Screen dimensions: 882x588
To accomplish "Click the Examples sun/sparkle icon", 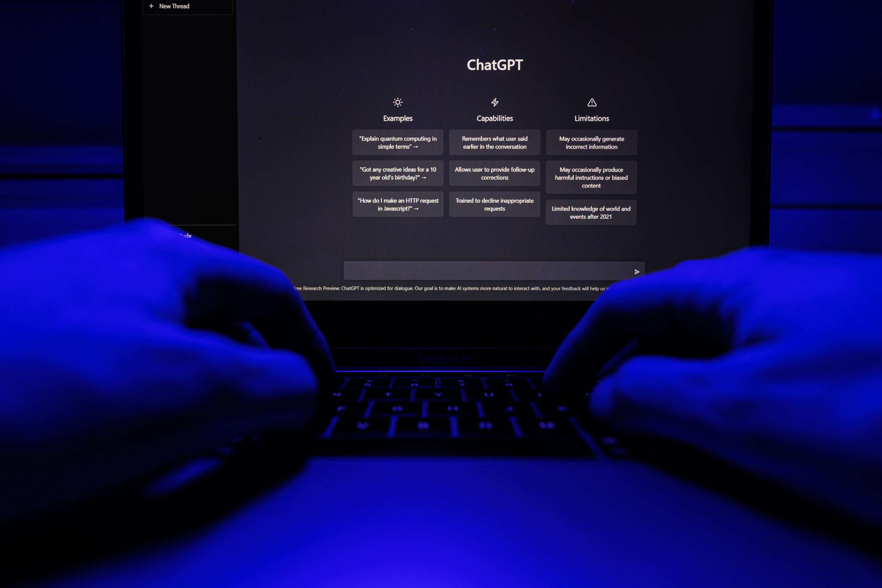I will tap(397, 102).
